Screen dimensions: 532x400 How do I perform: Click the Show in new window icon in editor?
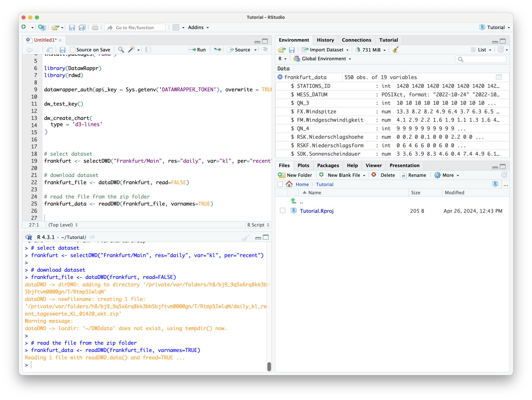[x=49, y=50]
